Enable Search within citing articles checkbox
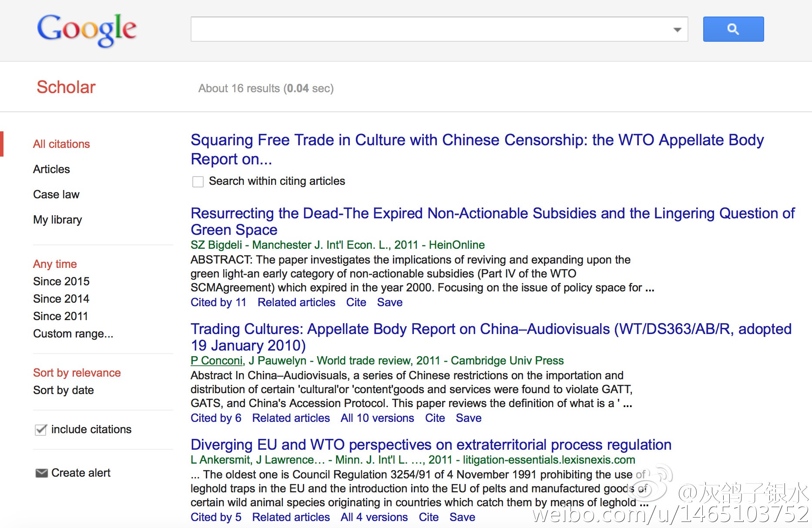The height and width of the screenshot is (528, 812). [198, 181]
